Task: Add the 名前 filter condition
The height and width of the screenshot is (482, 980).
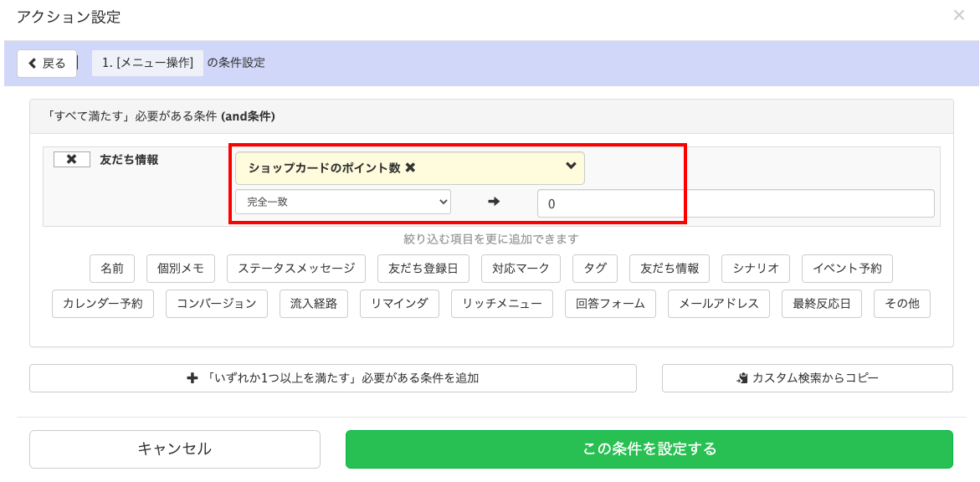Action: coord(112,268)
